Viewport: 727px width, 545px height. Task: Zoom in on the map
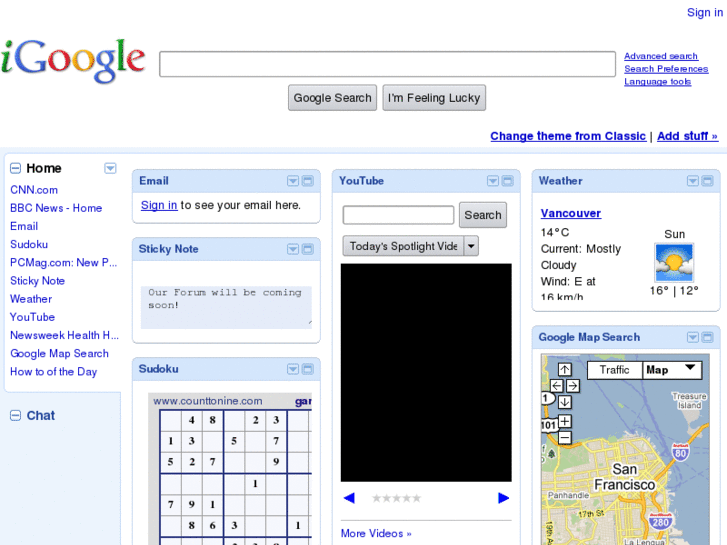pyautogui.click(x=565, y=421)
